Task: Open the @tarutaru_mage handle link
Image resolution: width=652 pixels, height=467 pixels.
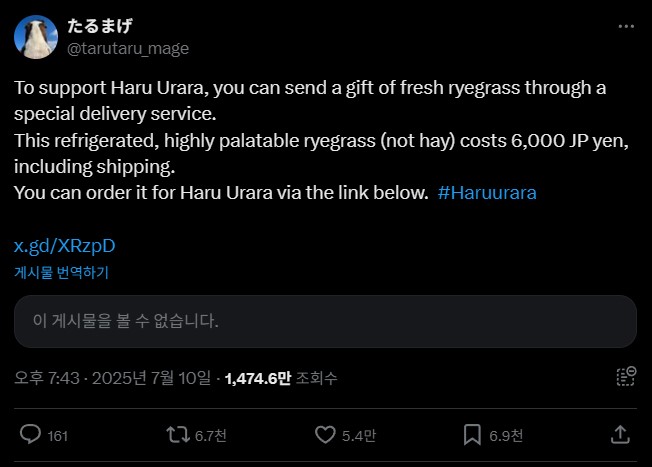Action: (x=127, y=48)
